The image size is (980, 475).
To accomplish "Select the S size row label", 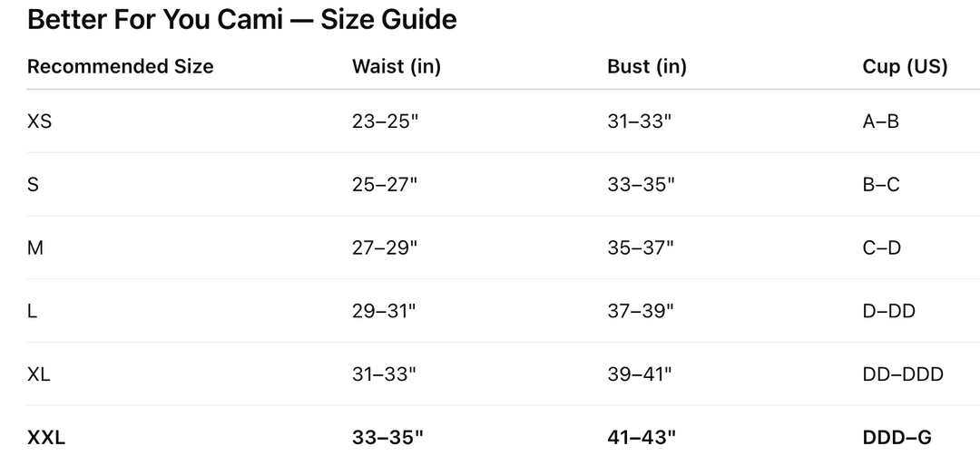I will point(34,184).
